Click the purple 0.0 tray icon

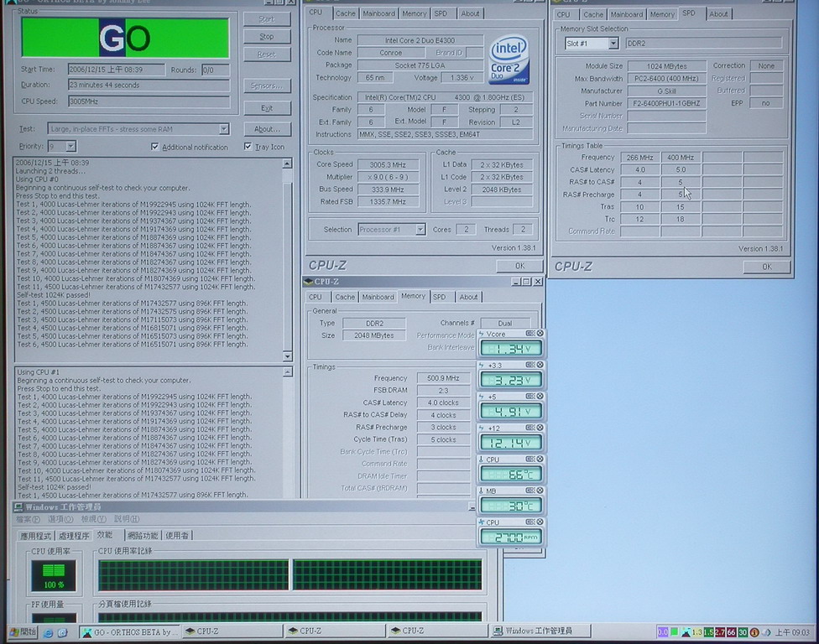(x=662, y=632)
